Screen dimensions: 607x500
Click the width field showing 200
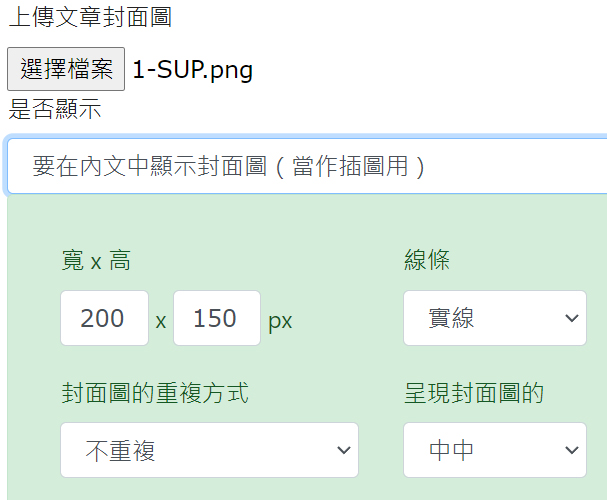click(x=104, y=319)
